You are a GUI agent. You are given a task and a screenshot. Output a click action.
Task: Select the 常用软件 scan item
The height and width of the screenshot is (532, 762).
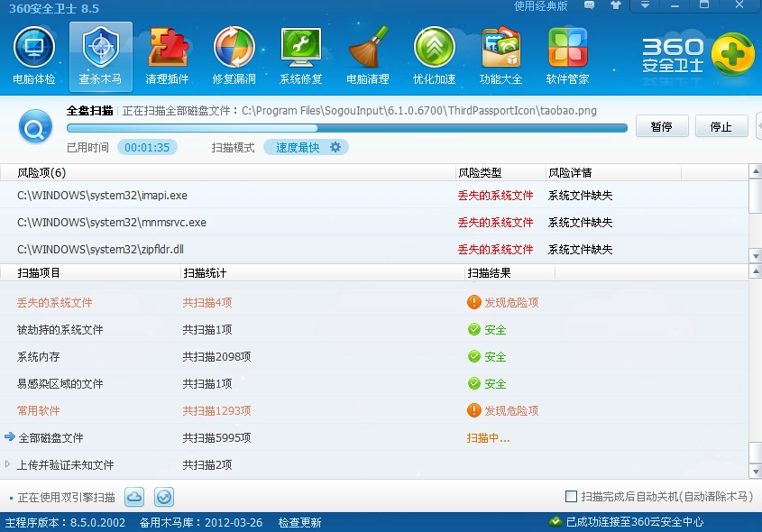(374, 411)
